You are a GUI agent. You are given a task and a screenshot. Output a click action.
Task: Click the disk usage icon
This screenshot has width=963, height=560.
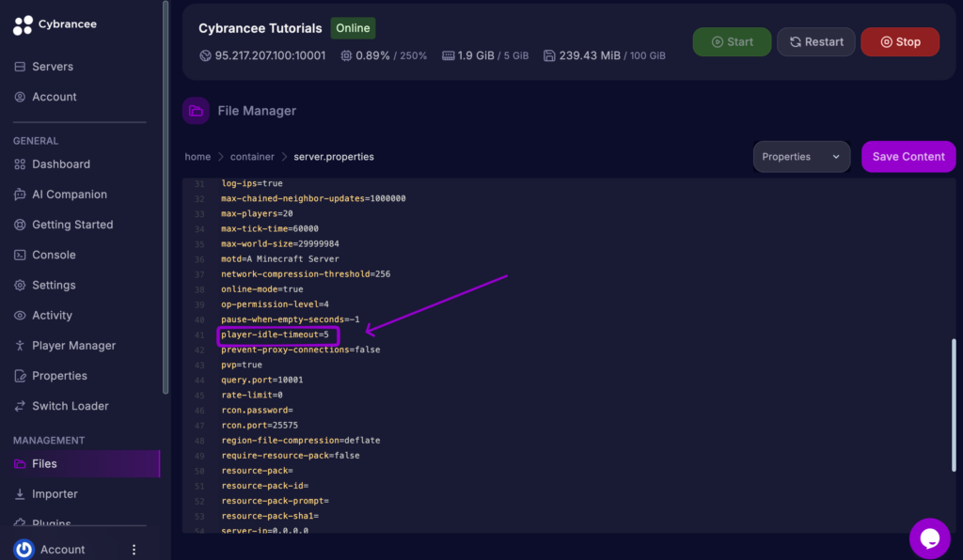coord(549,55)
